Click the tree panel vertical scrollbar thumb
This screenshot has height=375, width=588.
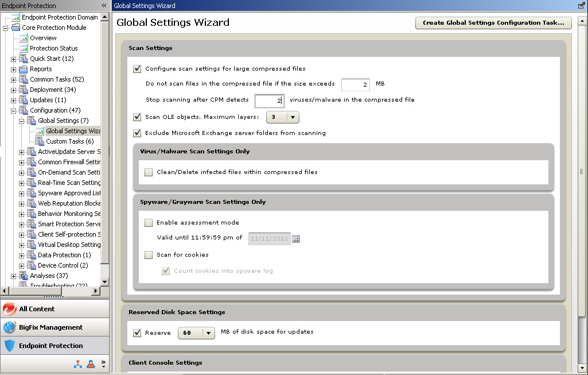tap(104, 142)
